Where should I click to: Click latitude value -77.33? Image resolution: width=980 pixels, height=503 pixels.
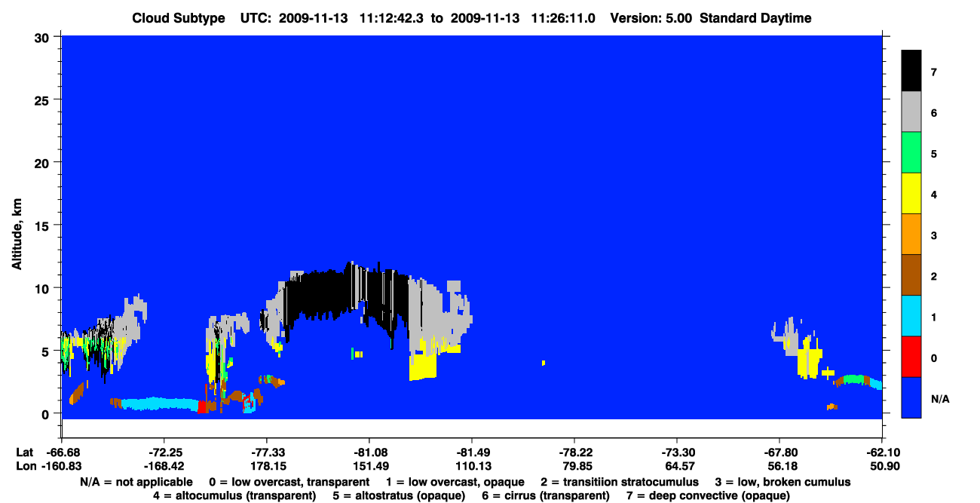click(x=267, y=452)
